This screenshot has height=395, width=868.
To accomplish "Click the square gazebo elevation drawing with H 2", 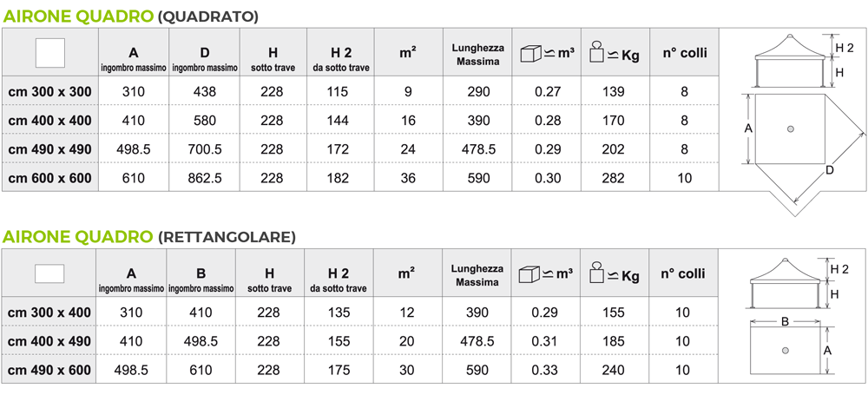I will point(789,61).
